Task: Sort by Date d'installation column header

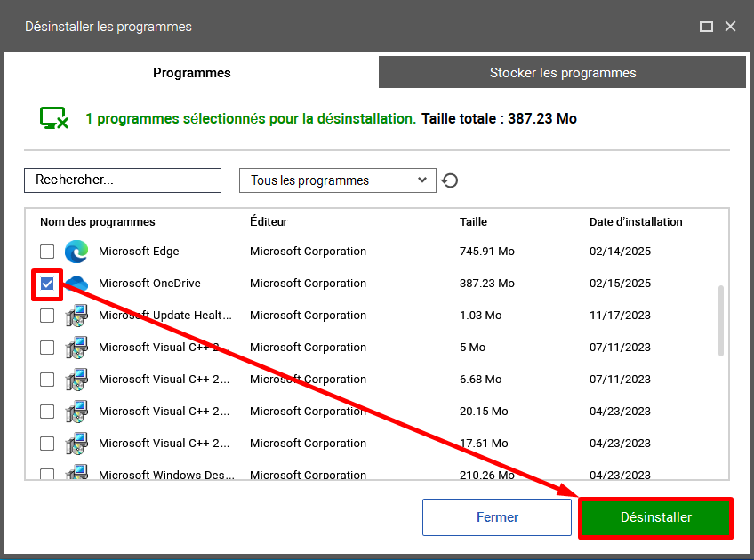Action: coord(636,221)
